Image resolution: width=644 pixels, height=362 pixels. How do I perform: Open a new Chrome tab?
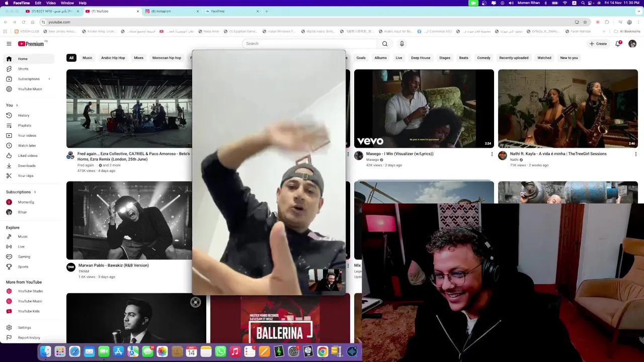267,11
